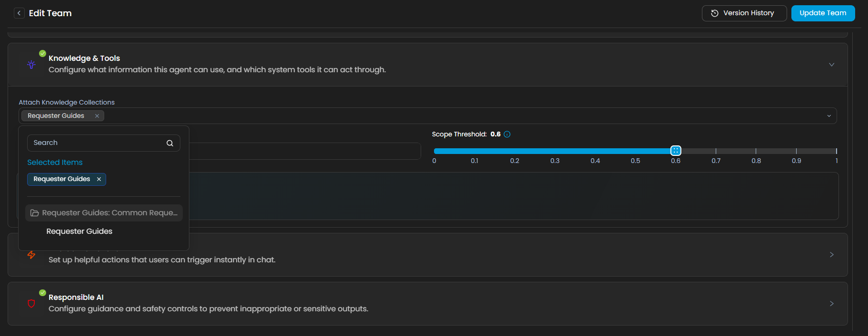
Task: Click the Selected Items heading link
Action: [55, 163]
